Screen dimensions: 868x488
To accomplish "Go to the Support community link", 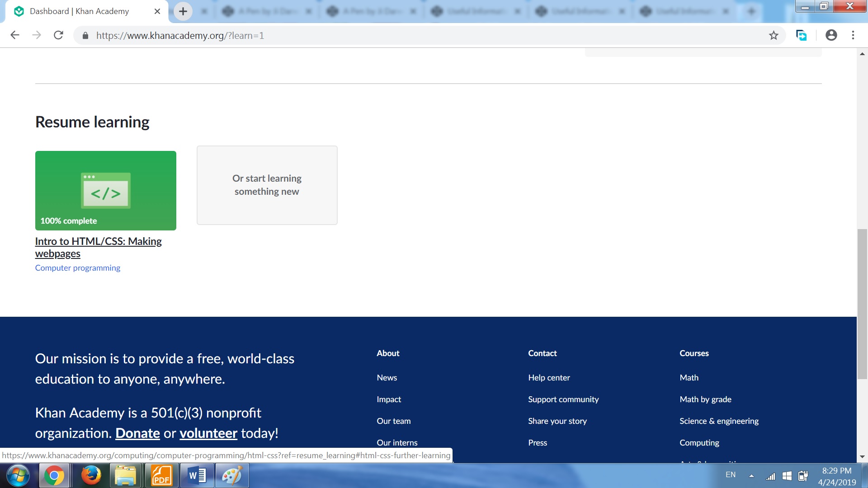I will (564, 399).
